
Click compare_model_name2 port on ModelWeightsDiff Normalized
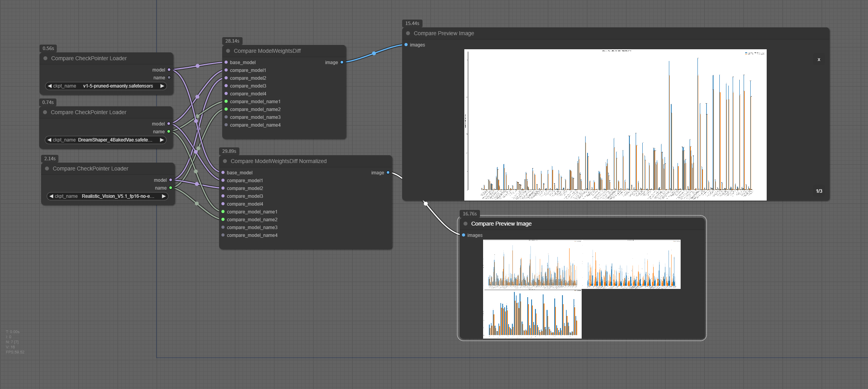coord(223,219)
